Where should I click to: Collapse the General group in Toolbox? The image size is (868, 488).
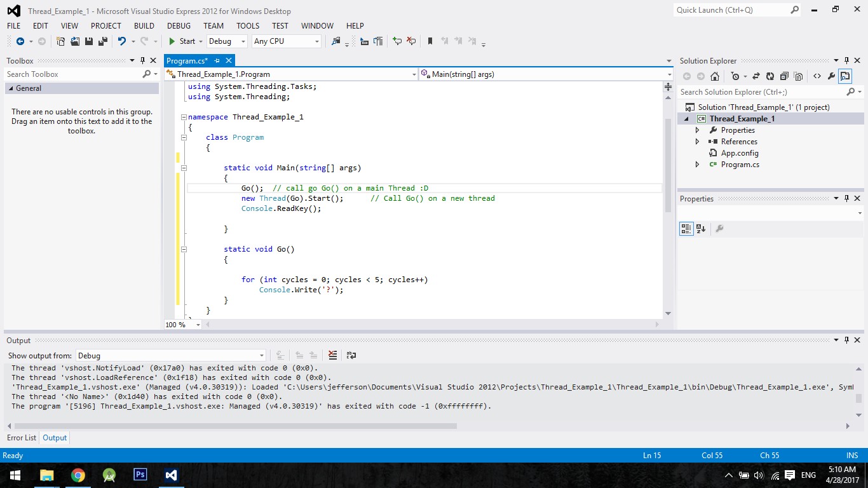tap(10, 88)
